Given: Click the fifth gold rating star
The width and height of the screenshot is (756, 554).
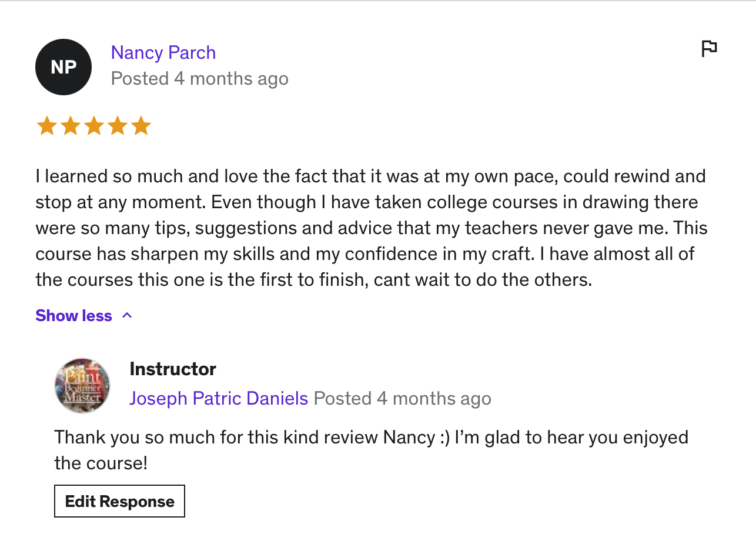Looking at the screenshot, I should point(141,126).
